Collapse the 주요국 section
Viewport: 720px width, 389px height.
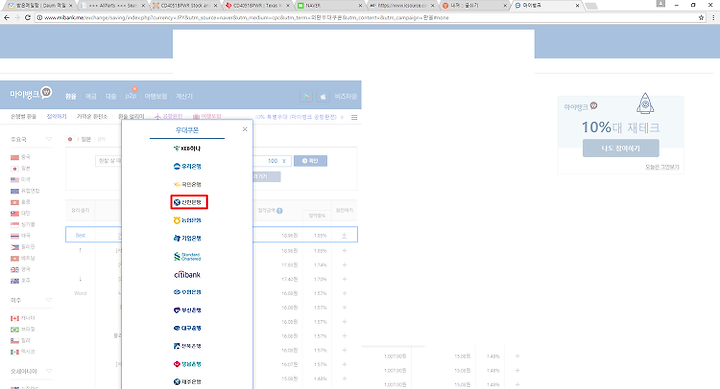point(49,139)
